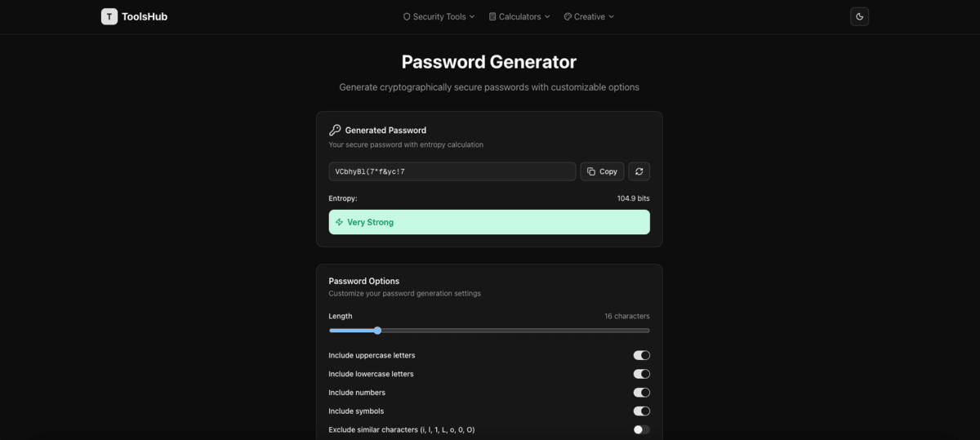Click the Include numbers label text
980x440 pixels.
pos(357,393)
